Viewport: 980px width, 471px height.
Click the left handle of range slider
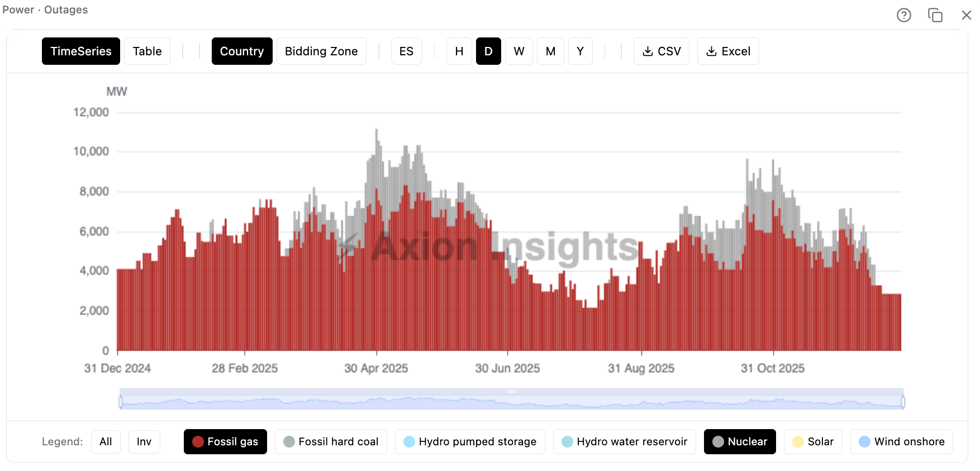coord(121,402)
